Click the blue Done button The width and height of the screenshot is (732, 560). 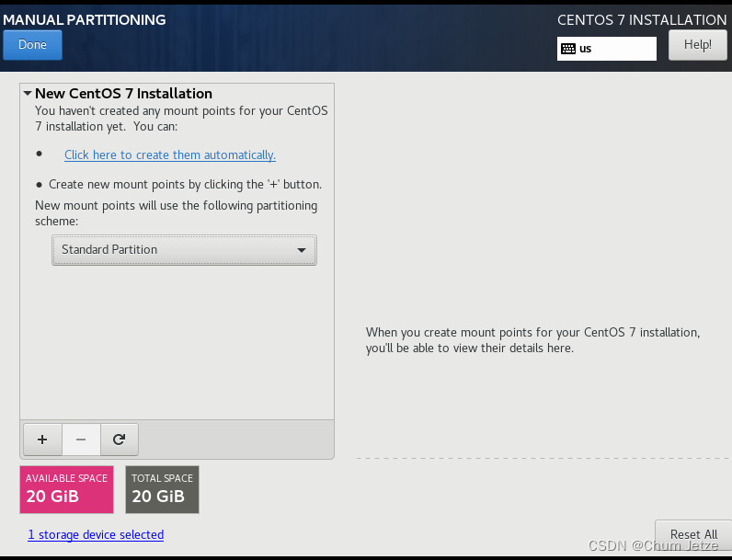click(32, 45)
